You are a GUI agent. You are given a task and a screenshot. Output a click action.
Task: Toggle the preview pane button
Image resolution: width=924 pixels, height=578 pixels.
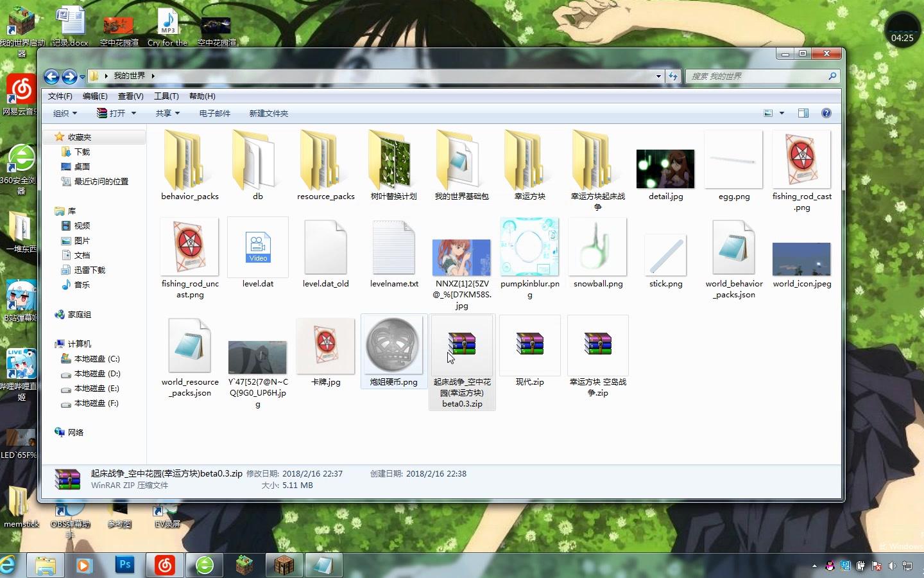pyautogui.click(x=803, y=113)
